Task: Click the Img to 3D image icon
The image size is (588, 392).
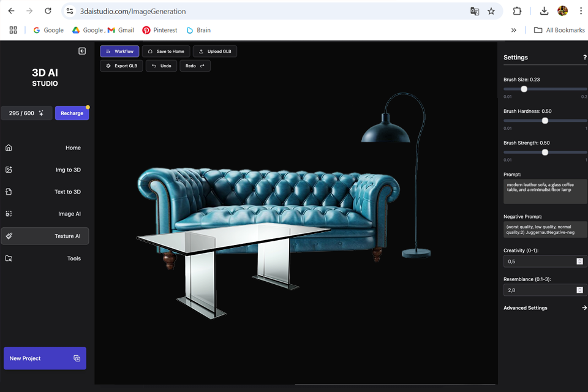Action: [x=9, y=170]
